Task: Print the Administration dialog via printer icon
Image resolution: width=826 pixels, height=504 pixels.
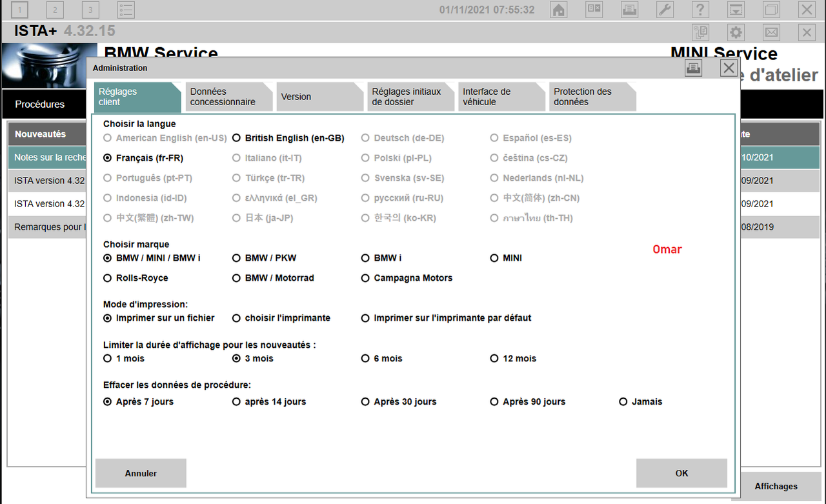Action: (x=694, y=68)
